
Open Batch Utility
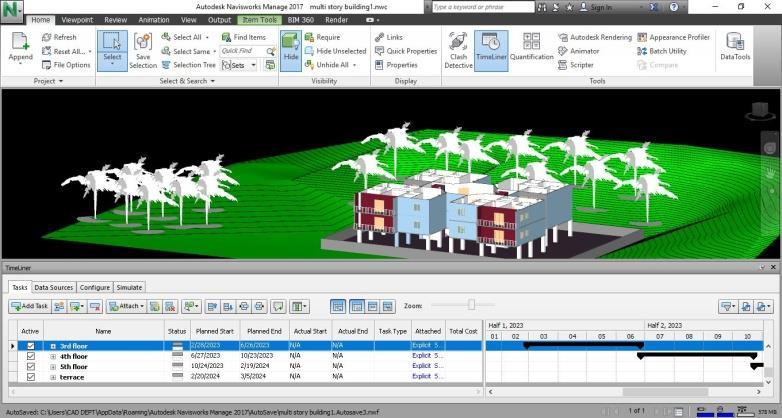coord(662,51)
